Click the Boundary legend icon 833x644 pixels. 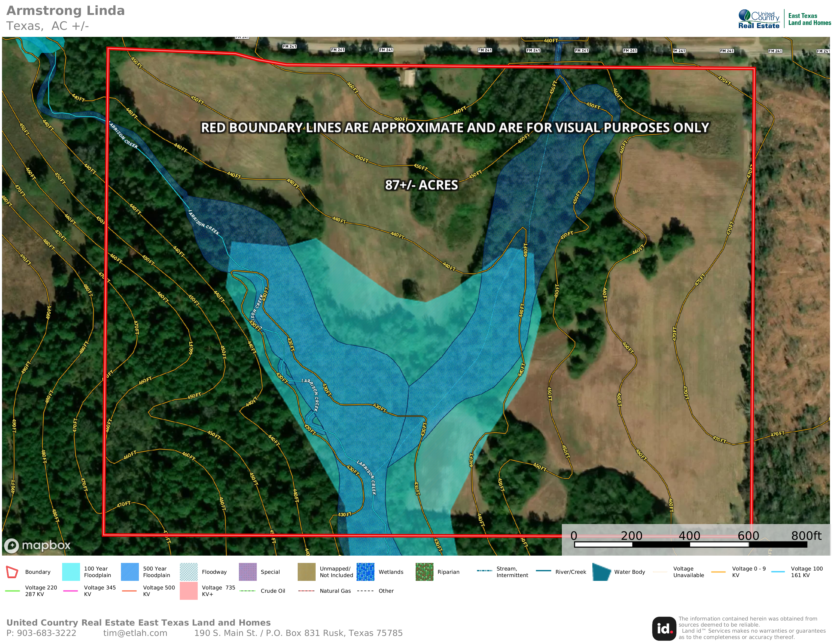click(x=12, y=572)
